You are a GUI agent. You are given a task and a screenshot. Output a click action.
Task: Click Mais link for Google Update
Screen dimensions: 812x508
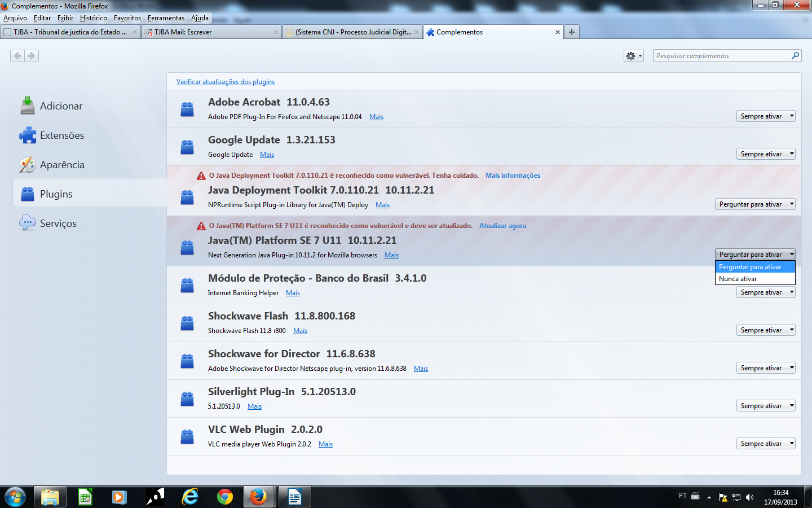coord(267,155)
